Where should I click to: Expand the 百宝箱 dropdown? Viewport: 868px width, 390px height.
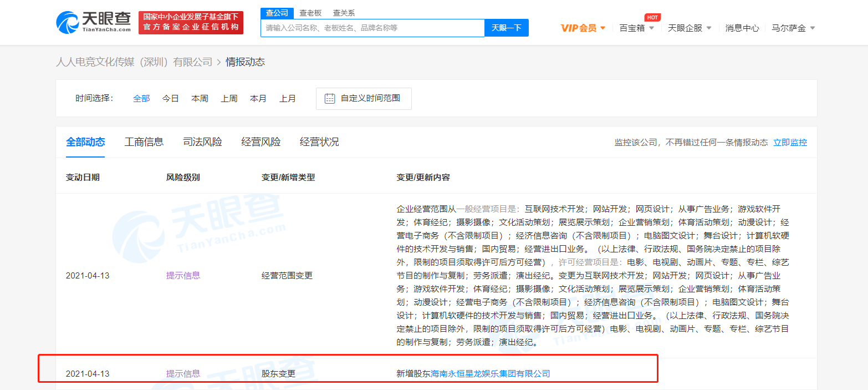pyautogui.click(x=637, y=28)
